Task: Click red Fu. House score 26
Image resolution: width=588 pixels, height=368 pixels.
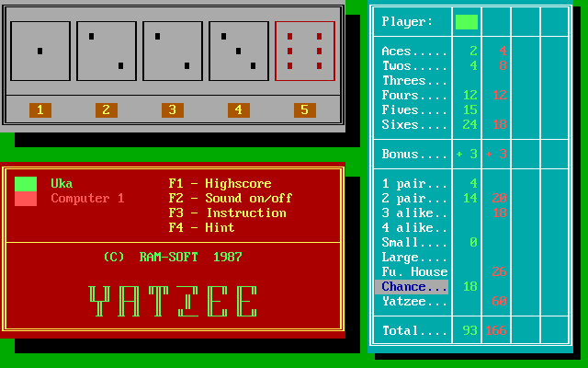Action: (500, 272)
